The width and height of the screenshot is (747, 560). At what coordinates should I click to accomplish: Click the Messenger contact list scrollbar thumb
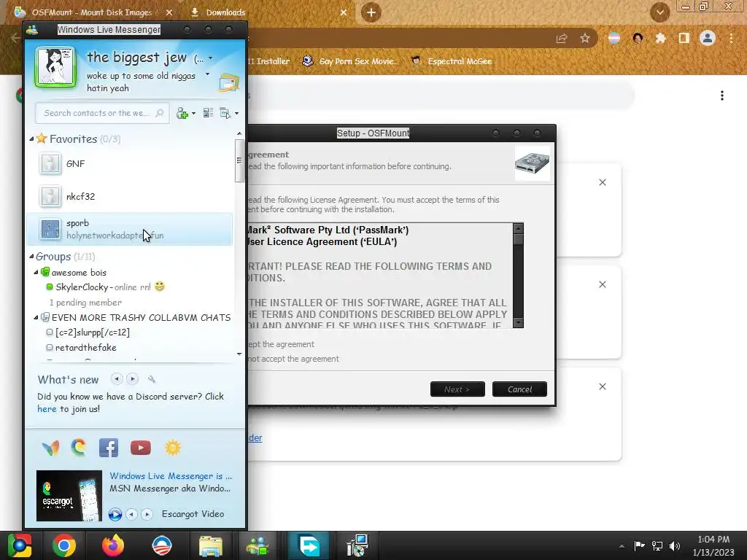[239, 160]
